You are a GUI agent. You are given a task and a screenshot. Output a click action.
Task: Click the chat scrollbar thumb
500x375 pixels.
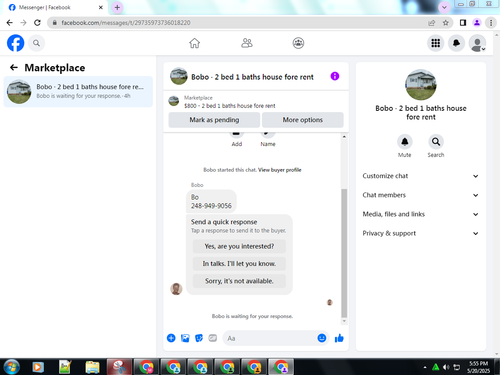coord(344,253)
